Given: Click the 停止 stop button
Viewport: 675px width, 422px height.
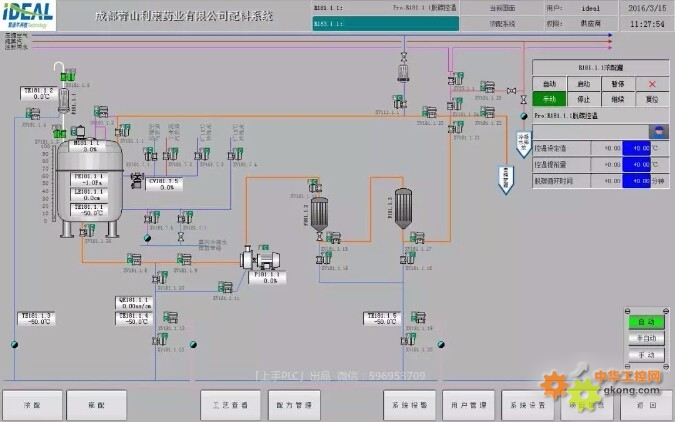Looking at the screenshot, I should (583, 99).
